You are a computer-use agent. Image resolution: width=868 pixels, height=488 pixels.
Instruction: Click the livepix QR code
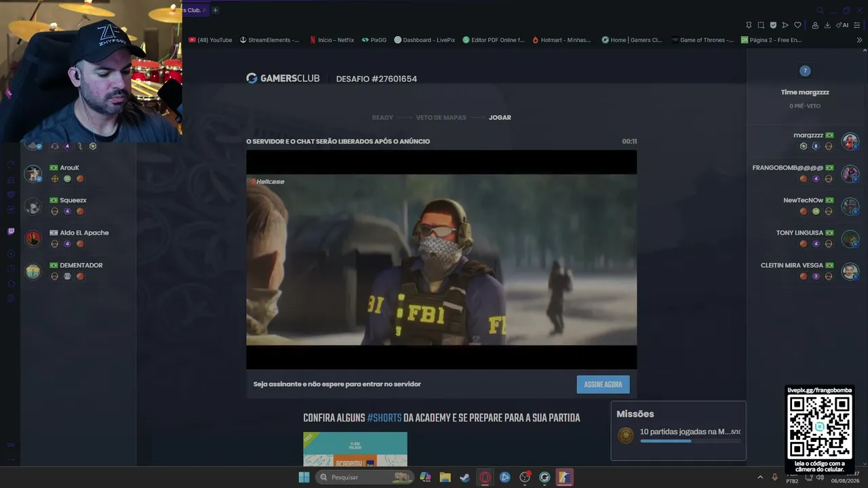819,427
